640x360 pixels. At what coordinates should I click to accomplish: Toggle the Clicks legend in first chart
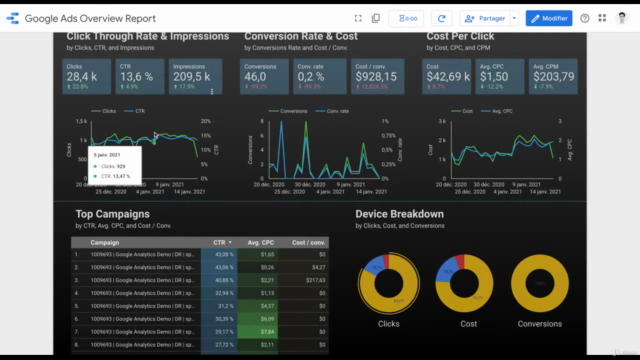pyautogui.click(x=104, y=111)
